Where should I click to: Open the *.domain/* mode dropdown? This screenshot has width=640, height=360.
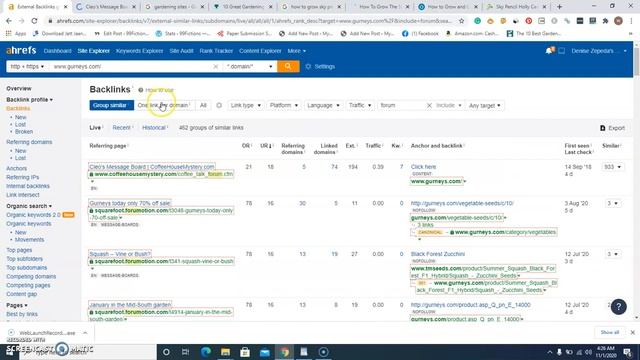[x=249, y=66]
